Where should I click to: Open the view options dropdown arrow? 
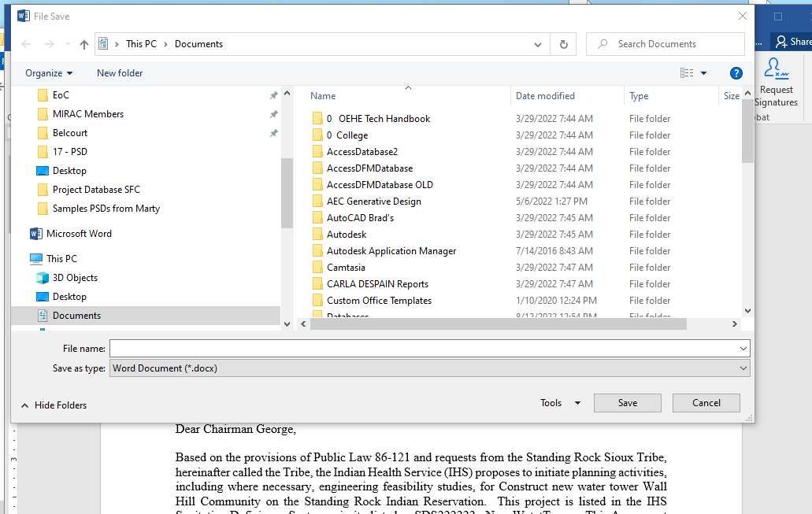[x=704, y=73]
